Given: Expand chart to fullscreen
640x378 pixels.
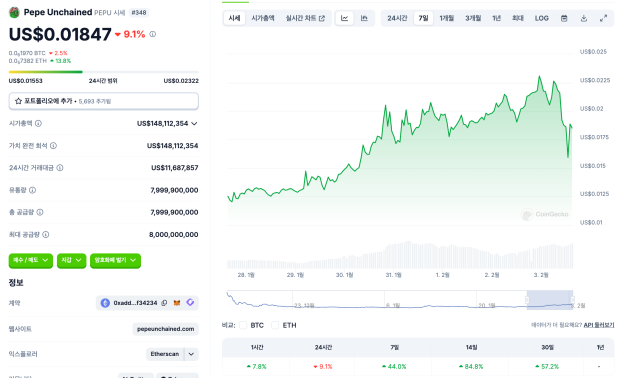Looking at the screenshot, I should [x=603, y=18].
